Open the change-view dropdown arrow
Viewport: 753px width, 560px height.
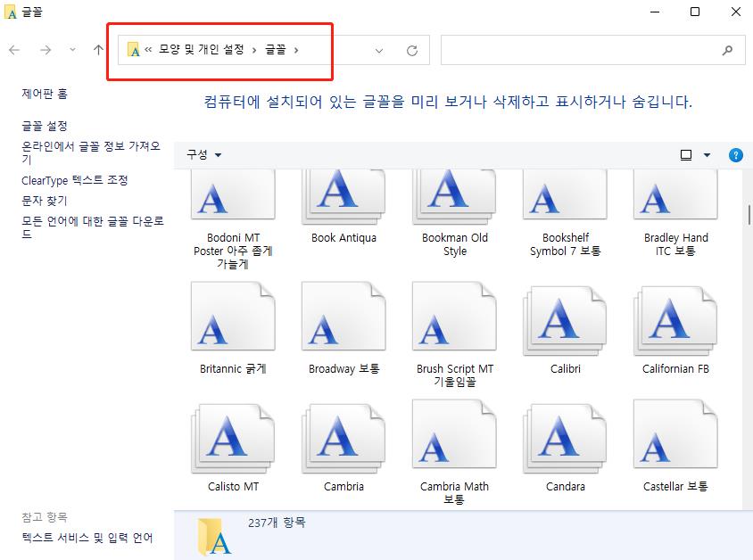click(707, 154)
